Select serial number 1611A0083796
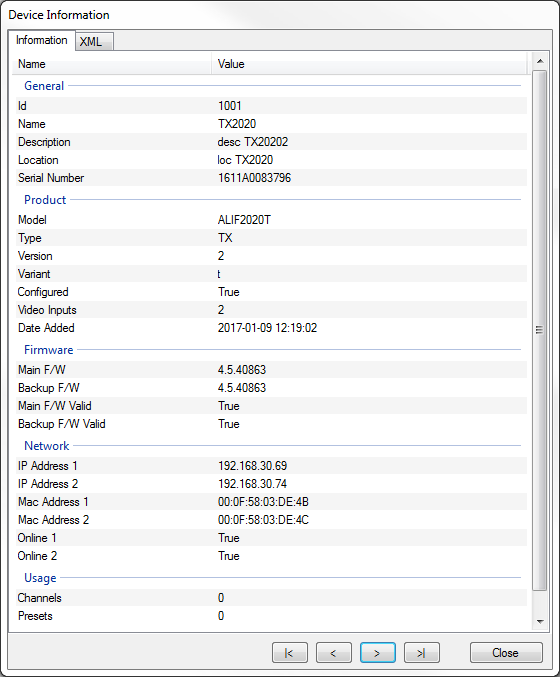This screenshot has height=677, width=560. pyautogui.click(x=254, y=178)
